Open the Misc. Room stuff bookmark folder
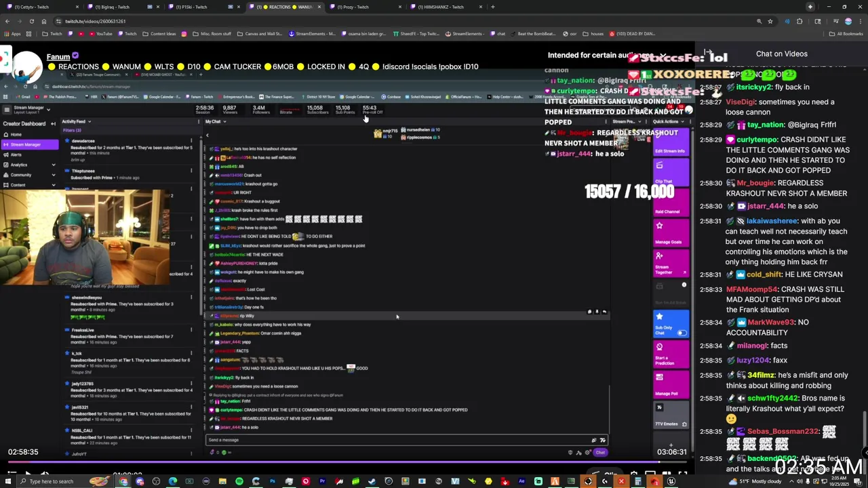 [x=213, y=33]
